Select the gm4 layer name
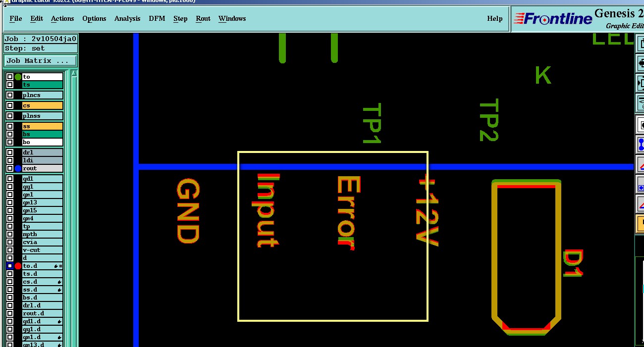 coord(43,218)
